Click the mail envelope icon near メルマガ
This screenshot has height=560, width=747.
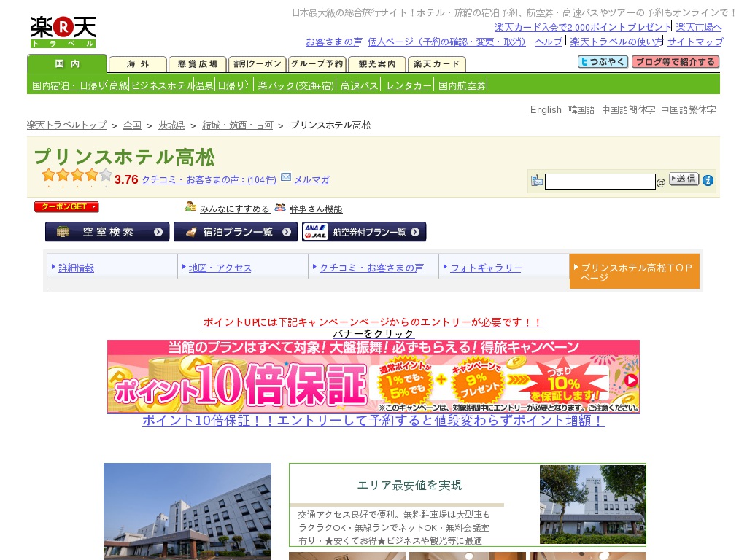(x=286, y=177)
